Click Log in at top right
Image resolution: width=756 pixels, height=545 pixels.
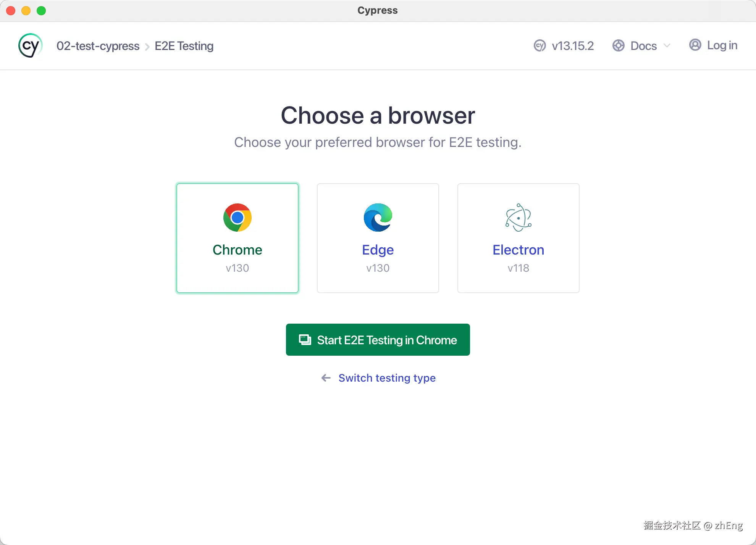[x=722, y=45]
